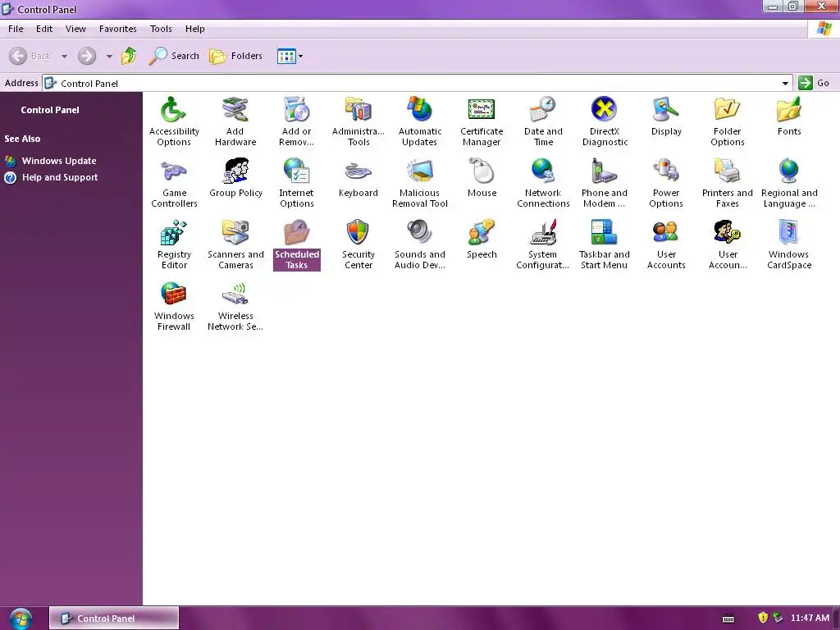Viewport: 840px width, 630px height.
Task: Click the Back toolbar button
Action: [x=30, y=57]
